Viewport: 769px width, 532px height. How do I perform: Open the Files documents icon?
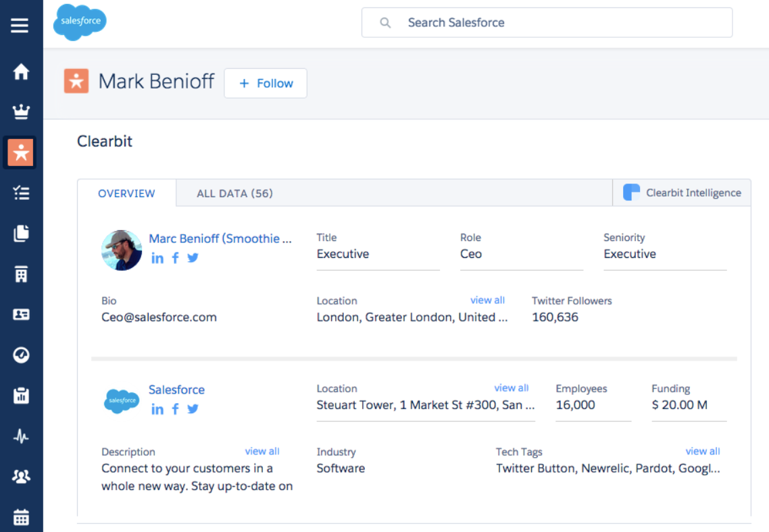(20, 233)
